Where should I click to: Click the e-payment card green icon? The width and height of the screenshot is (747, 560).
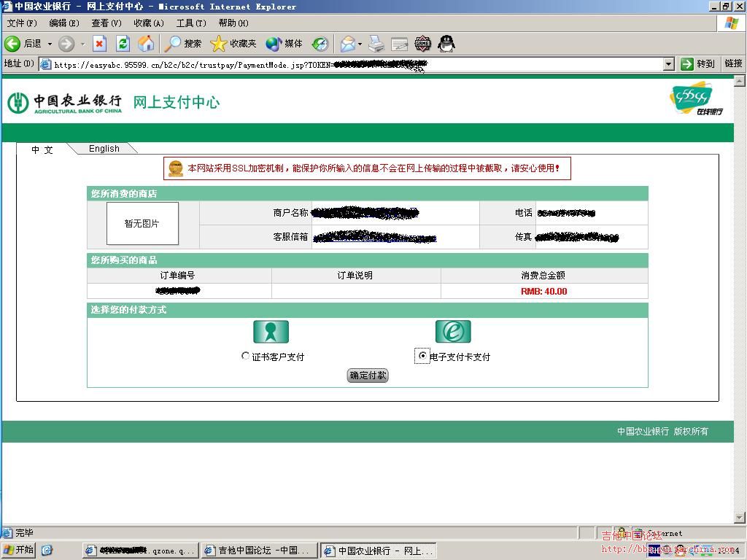point(453,332)
